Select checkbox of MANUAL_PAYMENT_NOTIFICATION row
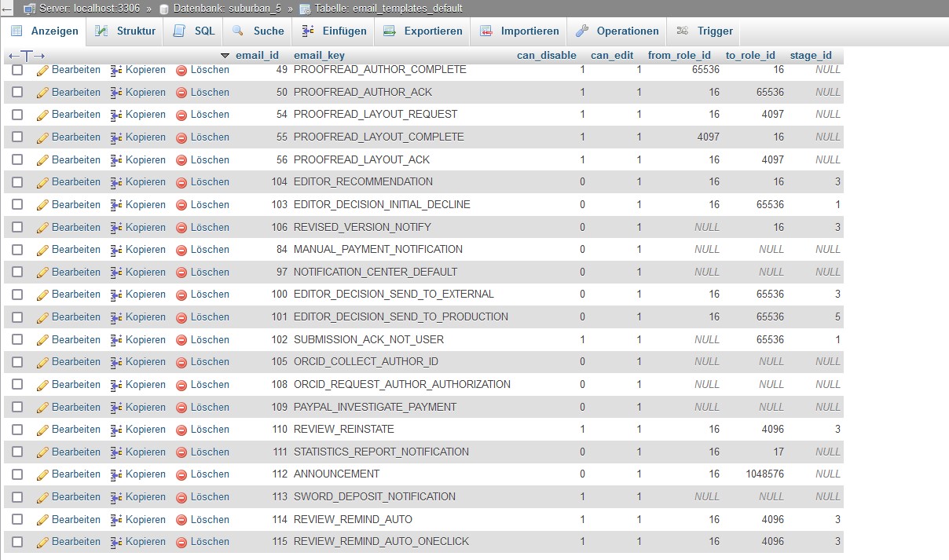 17,250
